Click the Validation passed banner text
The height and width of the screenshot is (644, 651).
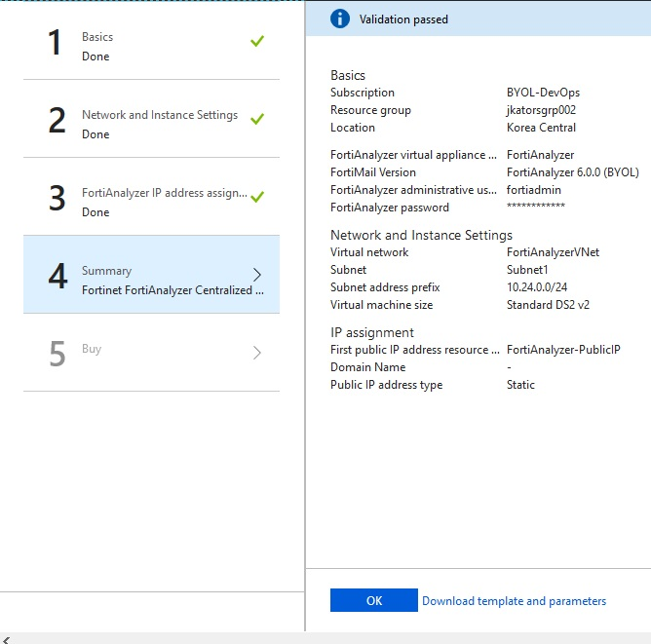point(403,19)
